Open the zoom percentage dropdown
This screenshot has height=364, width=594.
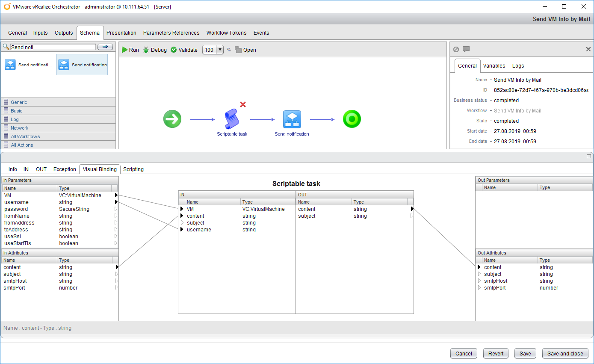pyautogui.click(x=220, y=50)
